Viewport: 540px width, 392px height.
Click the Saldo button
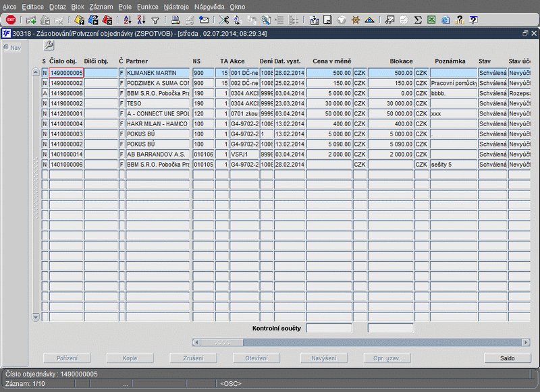click(x=508, y=358)
